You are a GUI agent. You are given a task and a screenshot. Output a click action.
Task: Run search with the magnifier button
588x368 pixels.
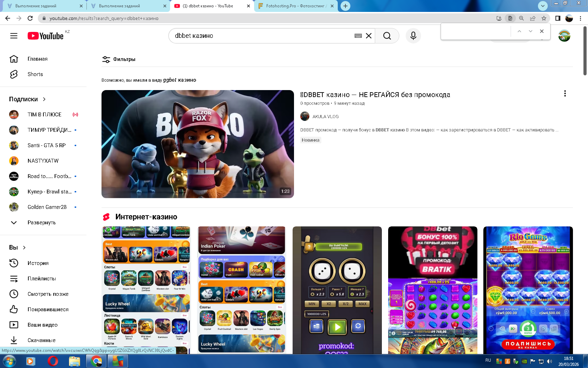387,36
